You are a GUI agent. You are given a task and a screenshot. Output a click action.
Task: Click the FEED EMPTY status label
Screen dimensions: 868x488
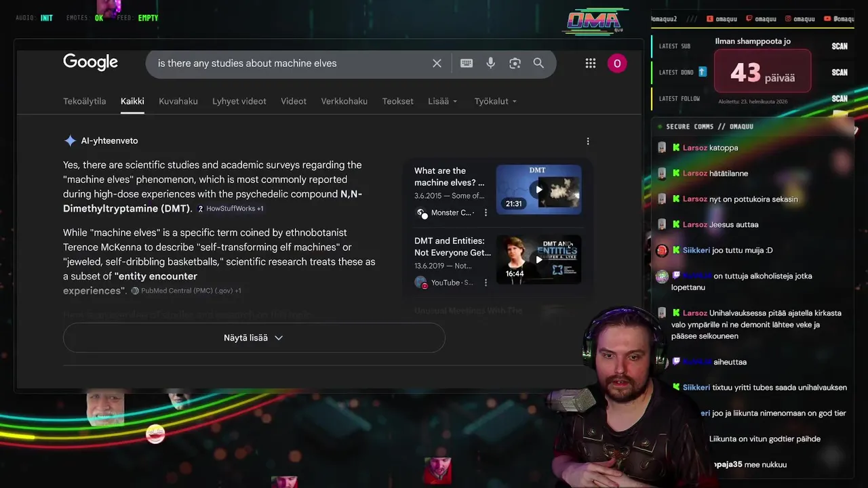pos(138,18)
